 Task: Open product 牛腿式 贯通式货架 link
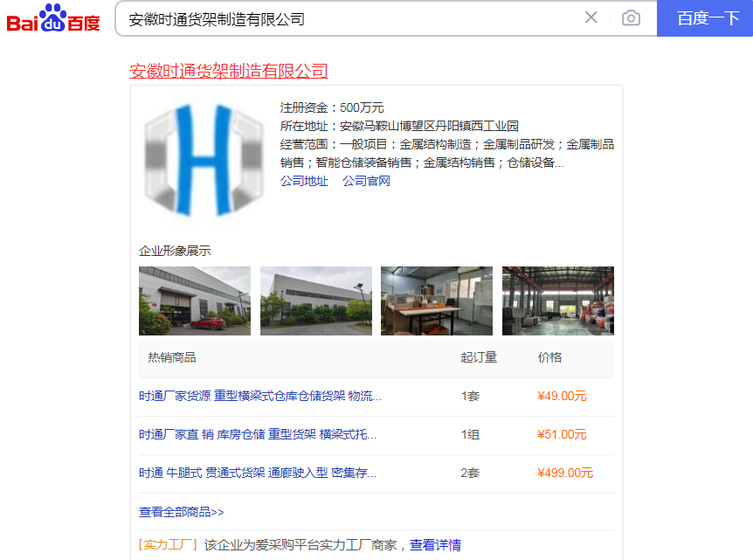(258, 473)
